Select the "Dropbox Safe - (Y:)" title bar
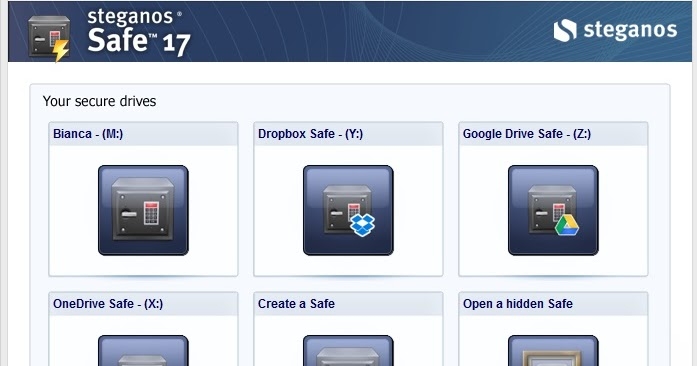The width and height of the screenshot is (697, 366). coord(348,134)
